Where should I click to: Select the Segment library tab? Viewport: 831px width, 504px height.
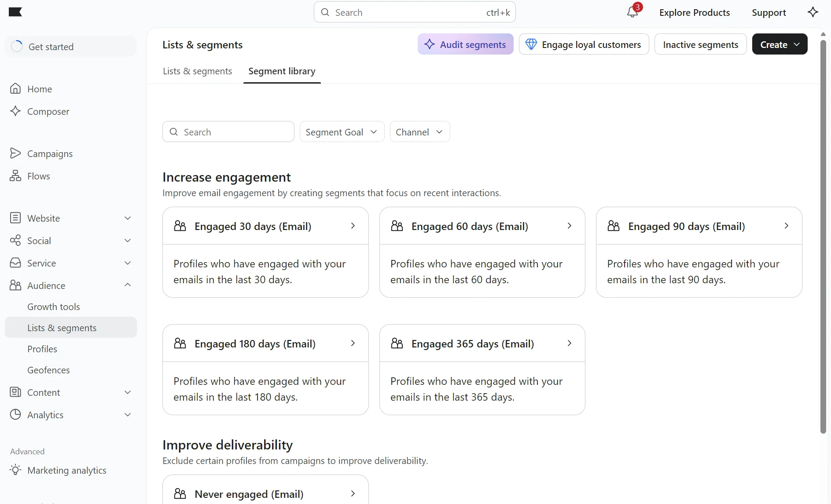coord(282,71)
